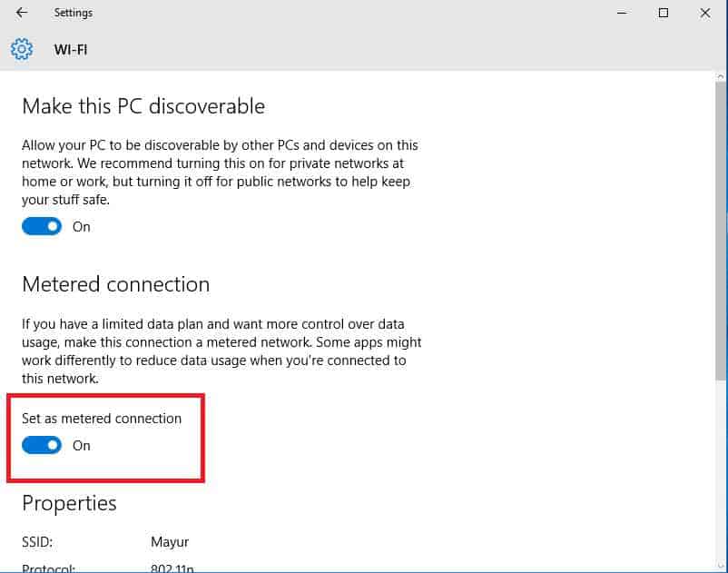Close the Settings window
Viewport: 728px width, 573px height.
tap(705, 13)
